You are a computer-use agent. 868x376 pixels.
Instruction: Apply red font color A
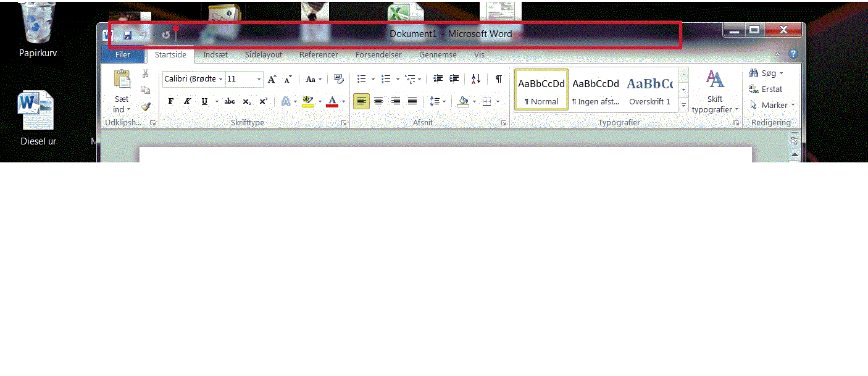click(x=332, y=101)
